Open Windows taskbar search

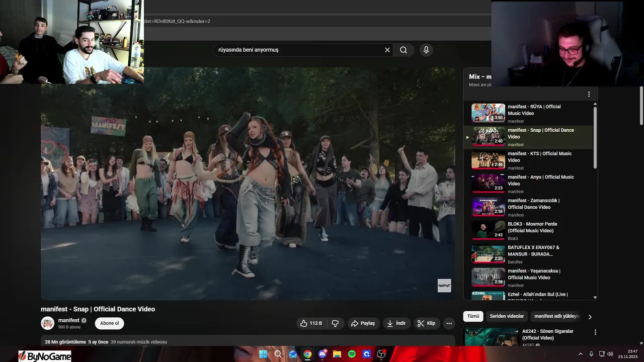coord(278,354)
